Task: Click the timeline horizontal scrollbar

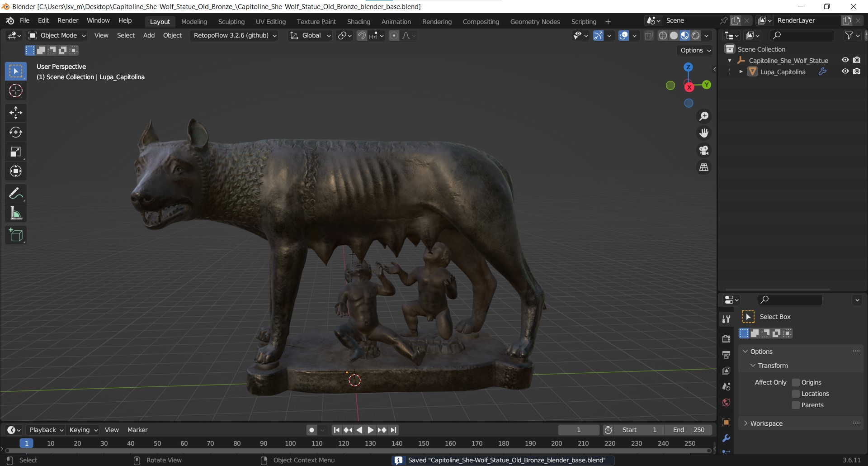Action: tap(358, 451)
